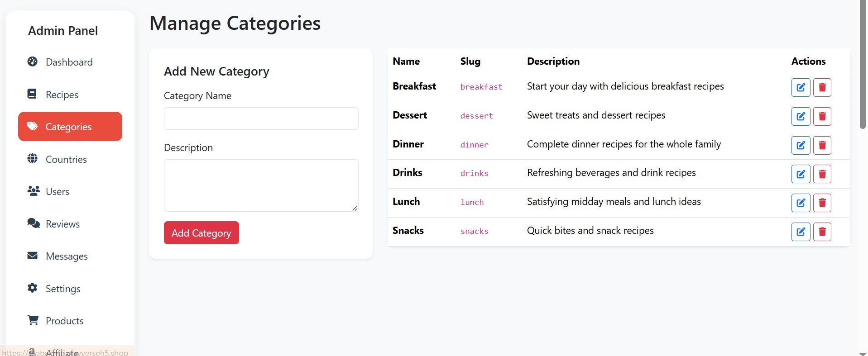868x356 pixels.
Task: Navigate to Reviews
Action: 62,224
